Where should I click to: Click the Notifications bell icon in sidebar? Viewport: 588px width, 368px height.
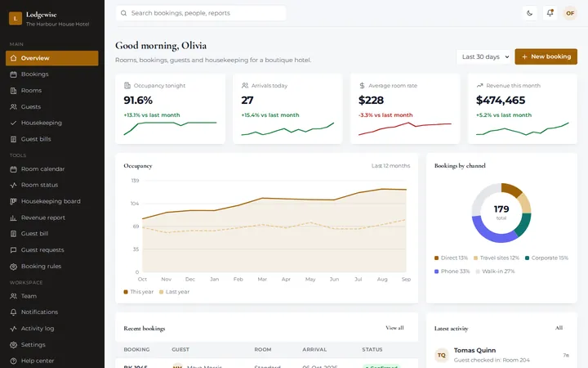point(14,312)
